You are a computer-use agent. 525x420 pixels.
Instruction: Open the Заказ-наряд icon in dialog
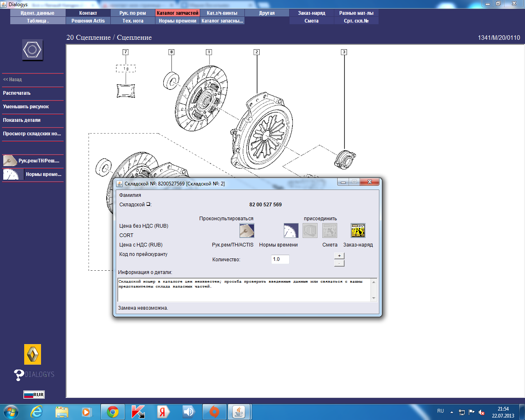click(x=358, y=231)
